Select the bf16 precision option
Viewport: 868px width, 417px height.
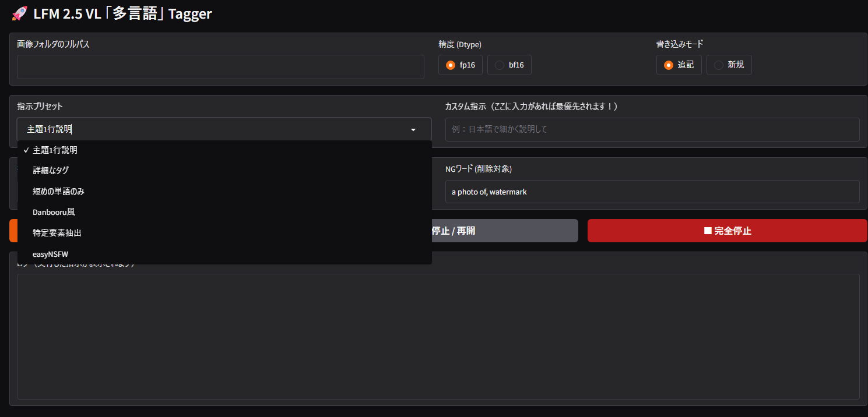[x=500, y=65]
